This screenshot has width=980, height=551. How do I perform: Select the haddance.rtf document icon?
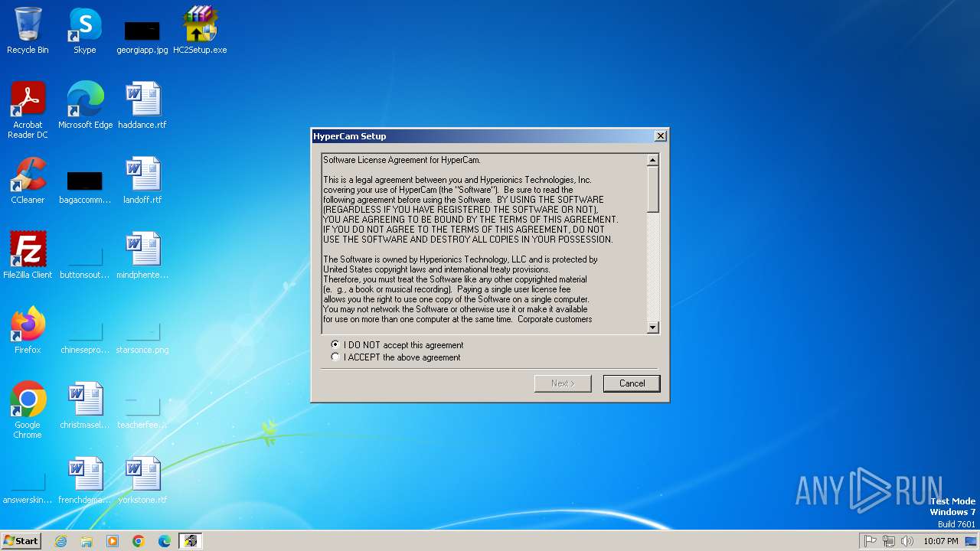[x=142, y=106]
